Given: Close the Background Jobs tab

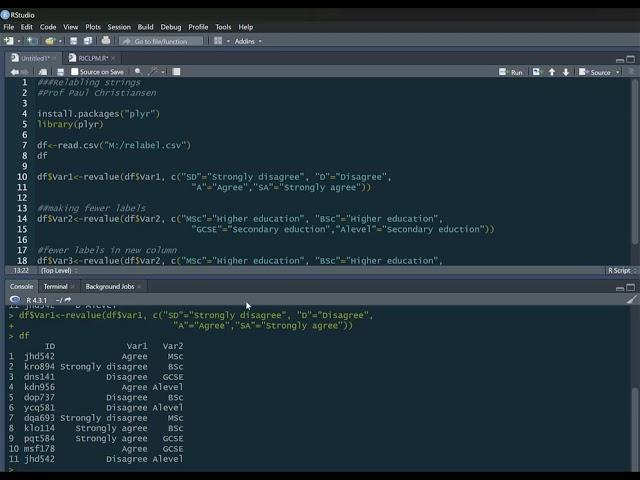Looking at the screenshot, I should [139, 287].
